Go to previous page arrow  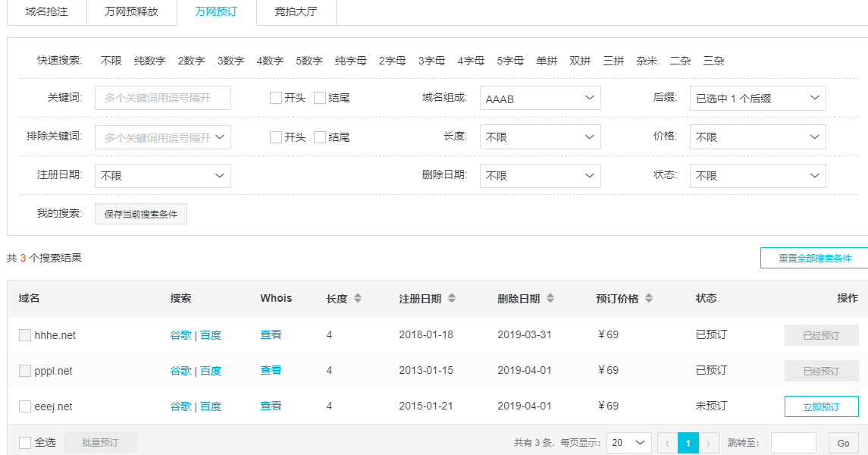coord(667,443)
